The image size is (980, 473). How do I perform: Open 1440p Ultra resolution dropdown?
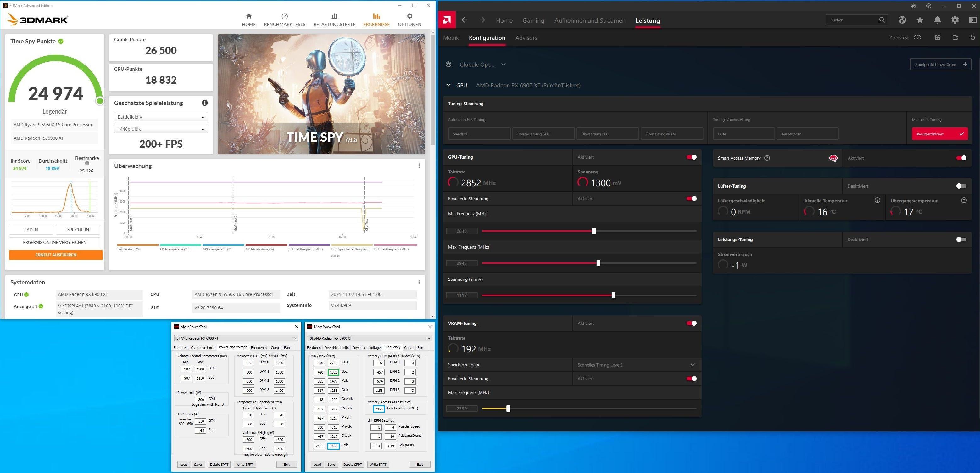click(160, 129)
